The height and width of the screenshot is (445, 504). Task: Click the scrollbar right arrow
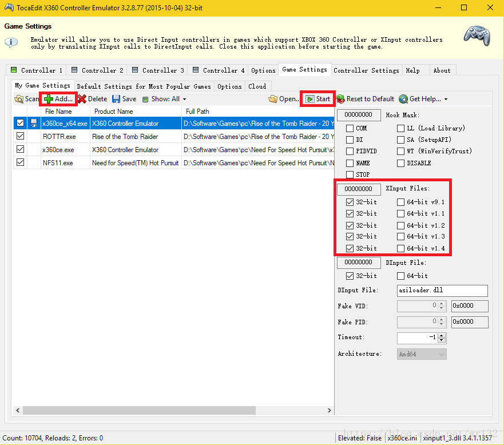[x=329, y=410]
